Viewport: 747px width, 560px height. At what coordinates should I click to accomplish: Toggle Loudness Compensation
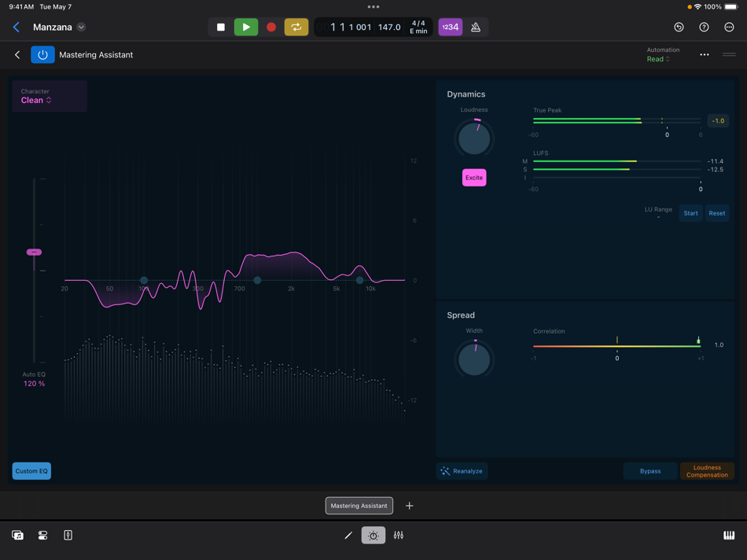click(x=707, y=470)
